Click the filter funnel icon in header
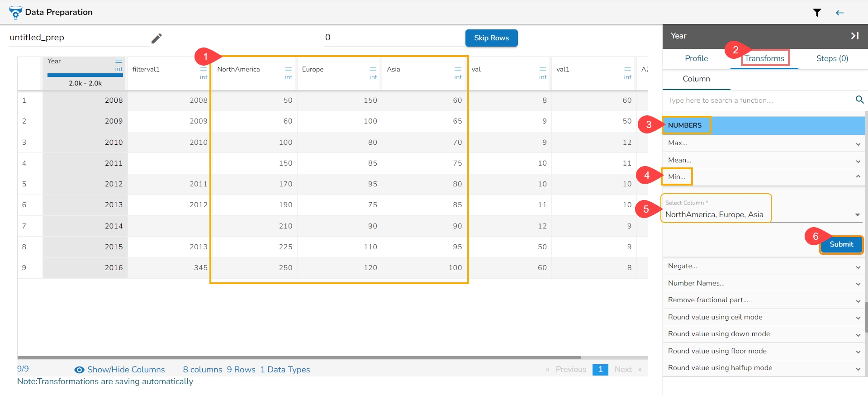 (817, 13)
